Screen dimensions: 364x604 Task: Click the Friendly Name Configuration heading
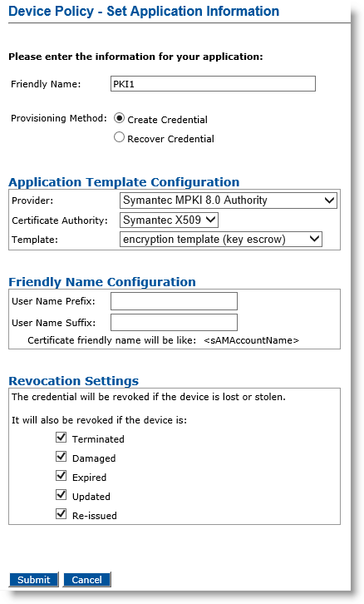point(102,282)
